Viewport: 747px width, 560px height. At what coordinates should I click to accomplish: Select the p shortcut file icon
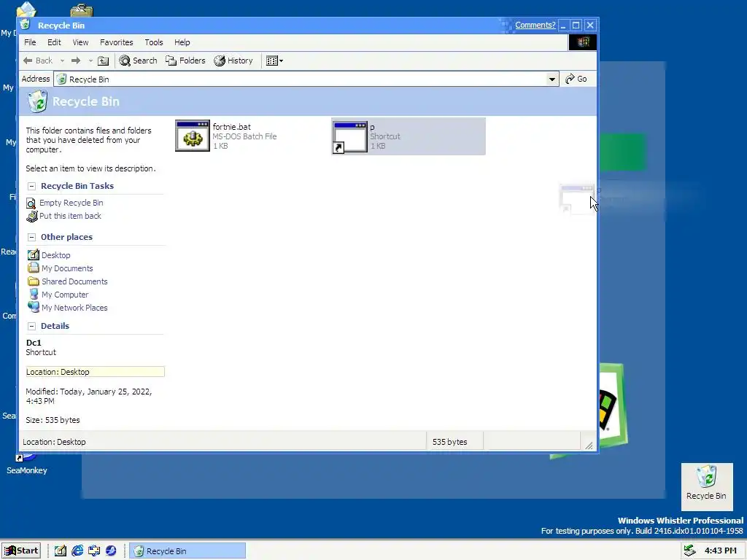349,137
